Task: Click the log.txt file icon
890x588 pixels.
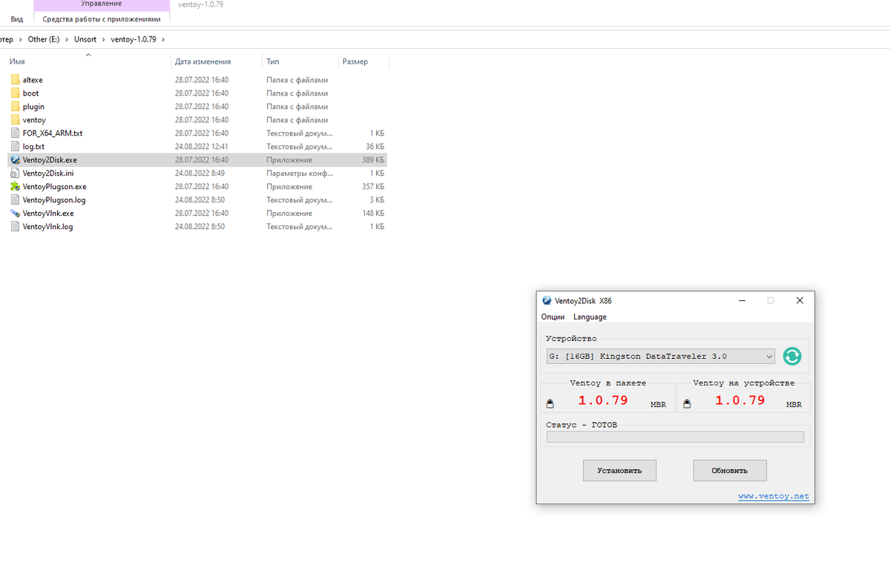Action: point(16,147)
